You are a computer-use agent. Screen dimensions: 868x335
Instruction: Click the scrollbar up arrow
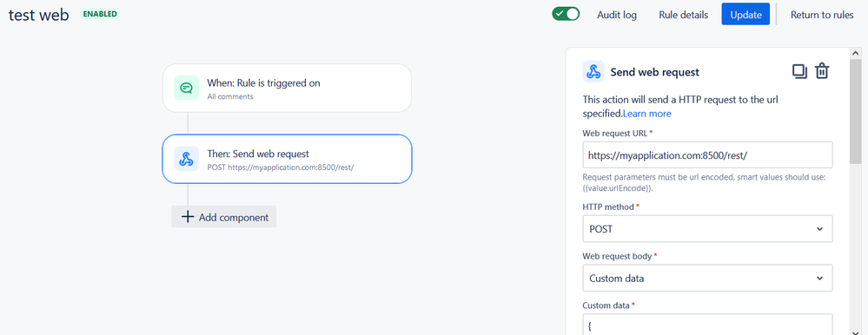(855, 54)
